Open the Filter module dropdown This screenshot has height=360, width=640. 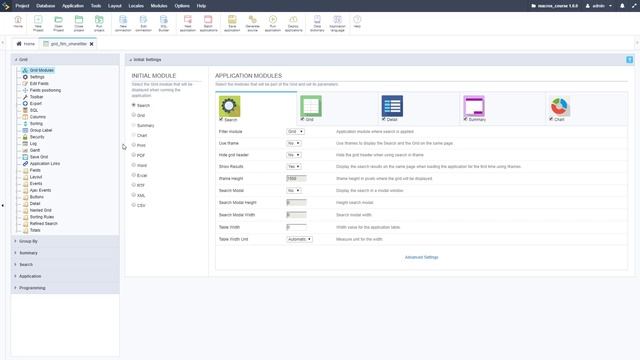pyautogui.click(x=296, y=131)
